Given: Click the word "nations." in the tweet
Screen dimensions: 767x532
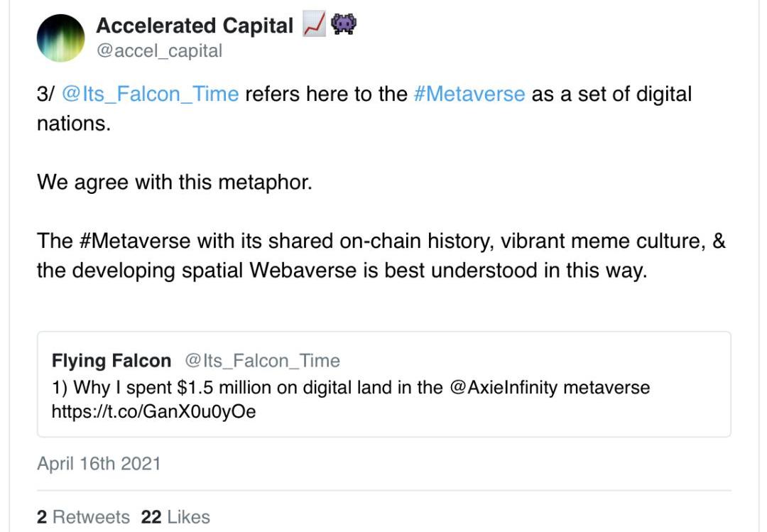Looking at the screenshot, I should click(73, 123).
